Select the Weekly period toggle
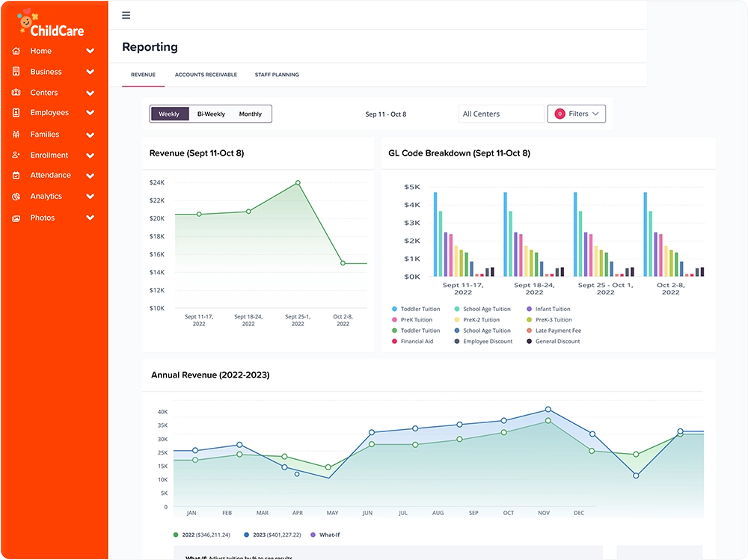This screenshot has width=748, height=560. point(169,114)
